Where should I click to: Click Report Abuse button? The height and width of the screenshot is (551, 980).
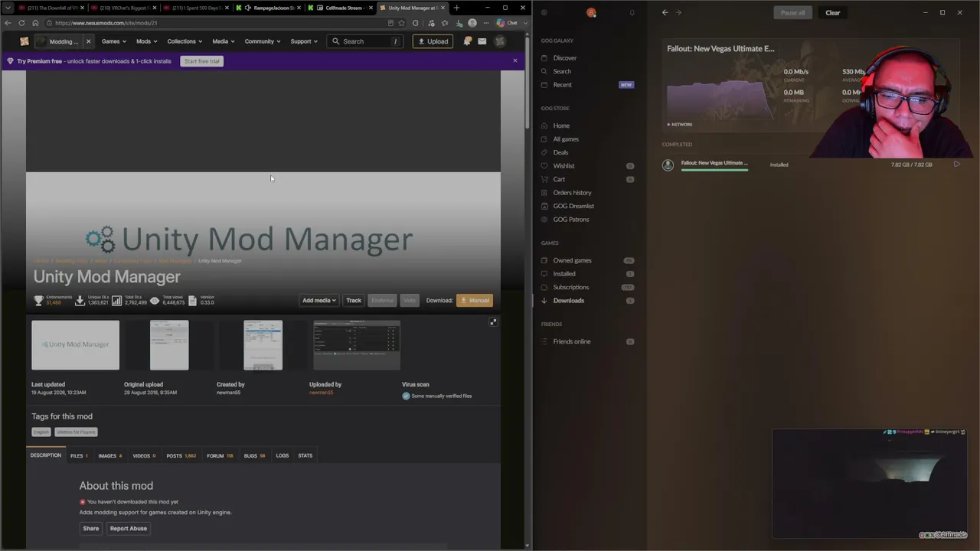[129, 529]
